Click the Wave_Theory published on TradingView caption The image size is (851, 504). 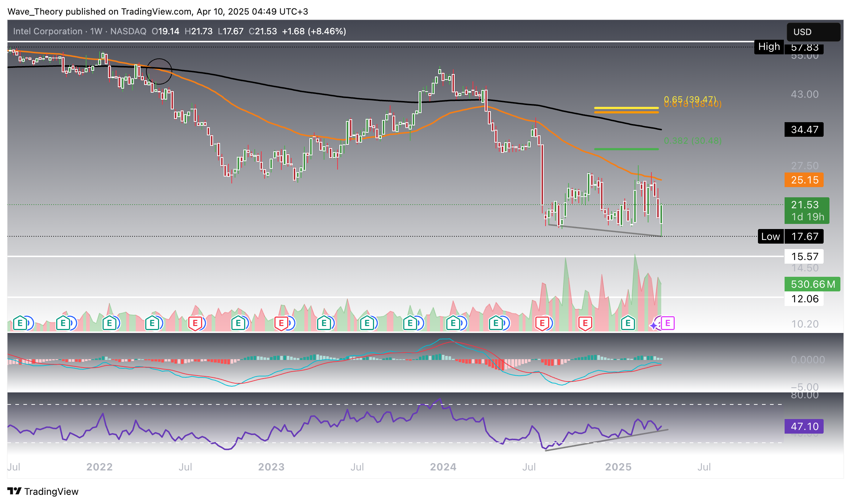click(x=158, y=12)
